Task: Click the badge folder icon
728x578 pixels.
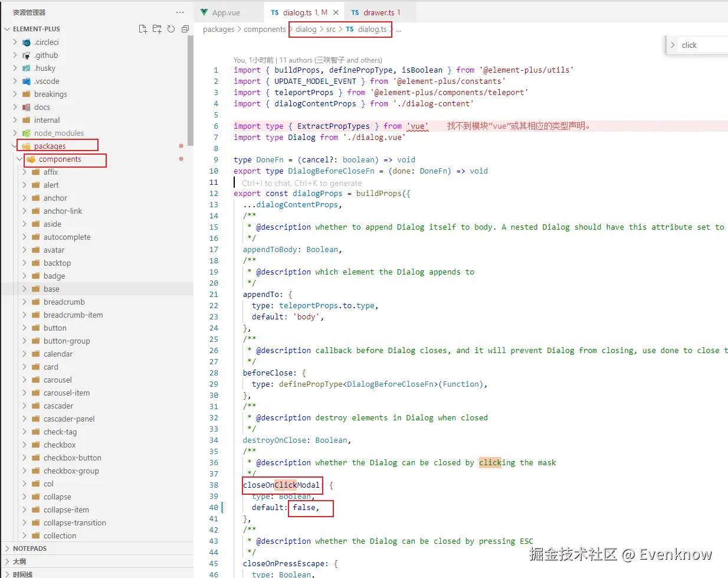Action: [35, 276]
